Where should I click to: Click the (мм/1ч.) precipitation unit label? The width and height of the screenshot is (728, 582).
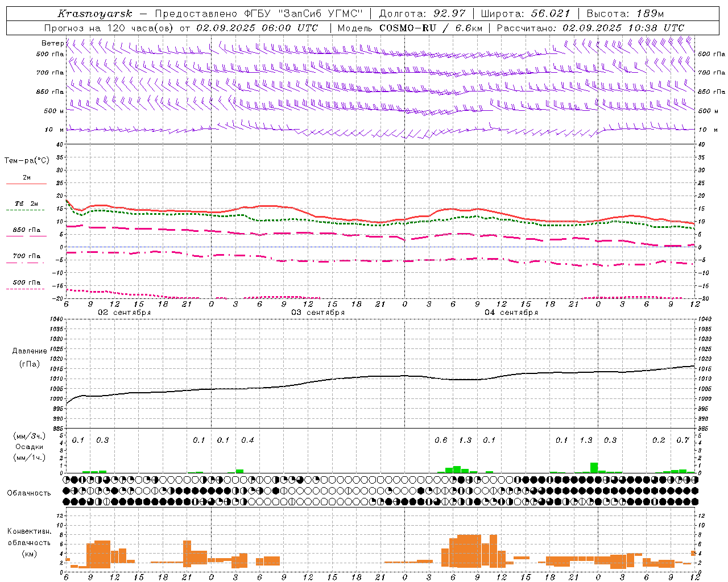(x=30, y=458)
